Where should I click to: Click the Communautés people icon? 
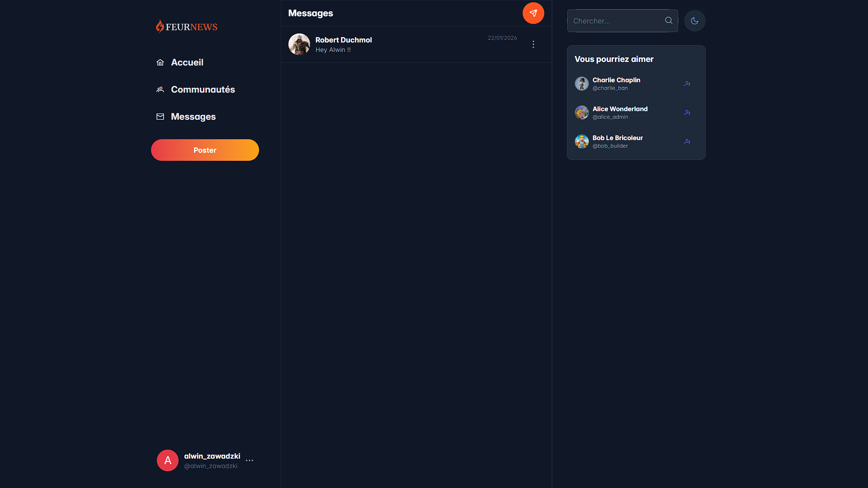[160, 89]
